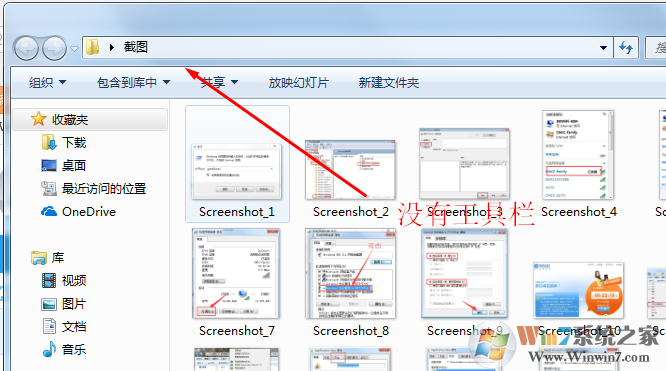Click the 音乐 note icon
The image size is (666, 371).
49,349
